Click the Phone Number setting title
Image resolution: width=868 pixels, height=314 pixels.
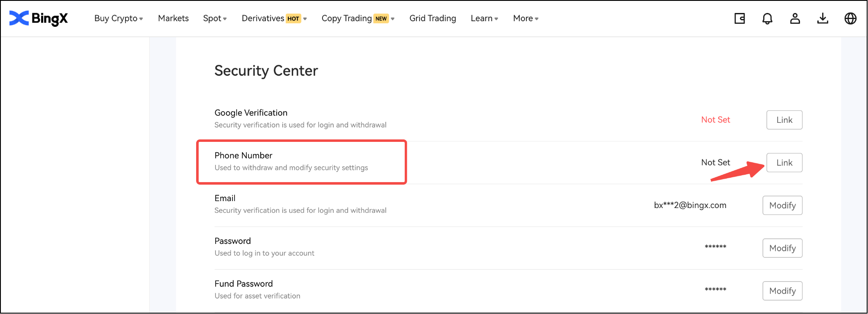[243, 155]
